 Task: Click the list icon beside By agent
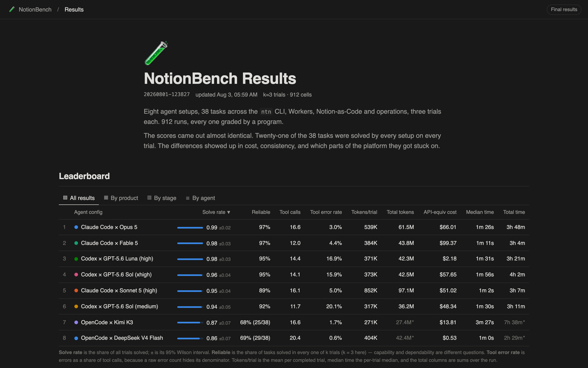(x=188, y=198)
